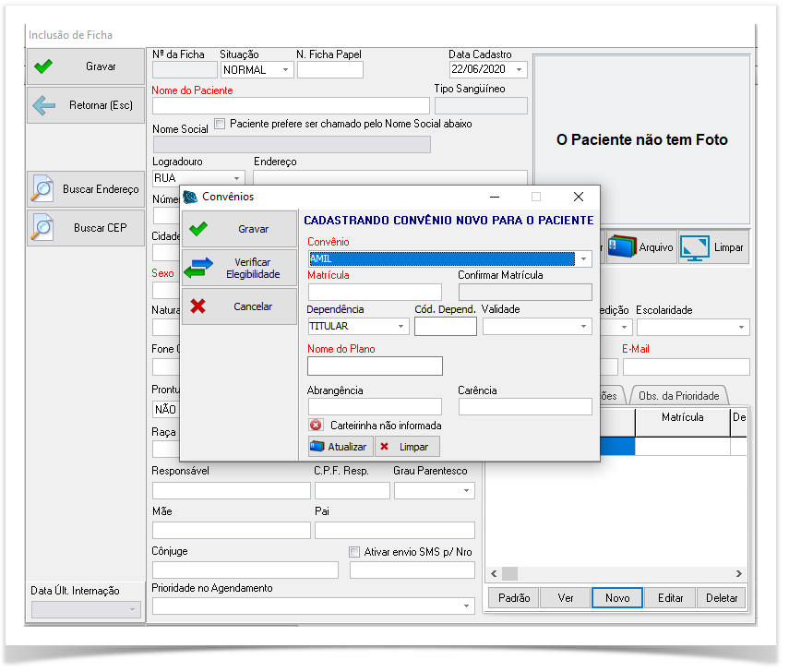Check the Nome Social preference checkbox
789x672 pixels.
point(220,124)
